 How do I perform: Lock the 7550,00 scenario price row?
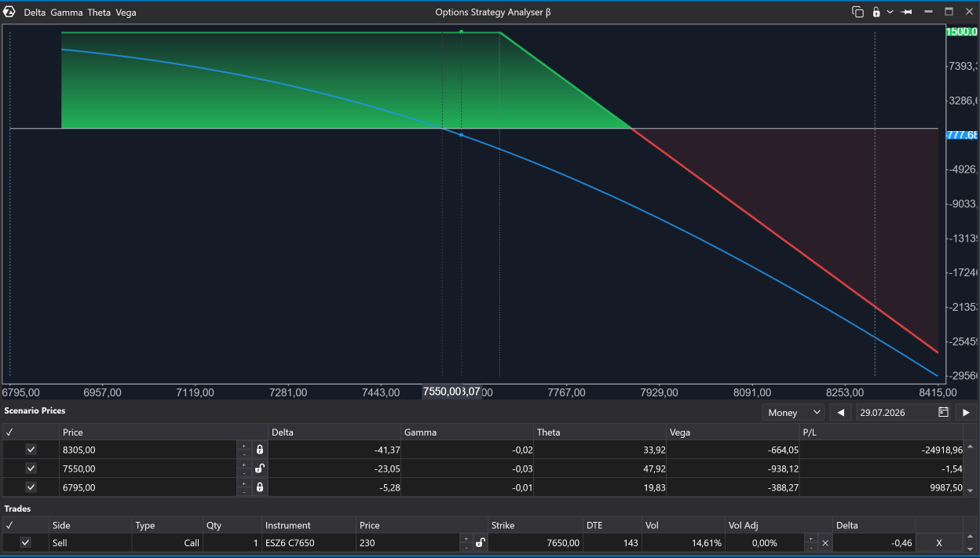[x=260, y=469]
